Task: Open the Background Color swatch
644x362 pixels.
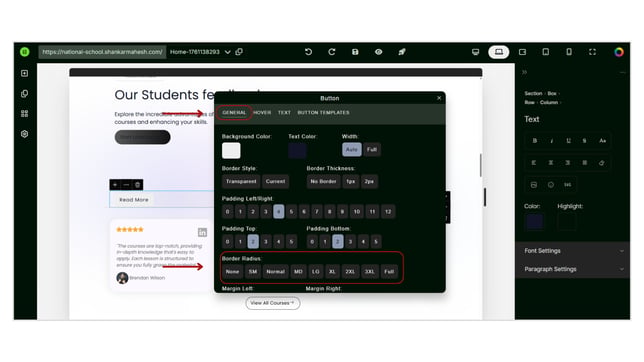Action: click(231, 151)
